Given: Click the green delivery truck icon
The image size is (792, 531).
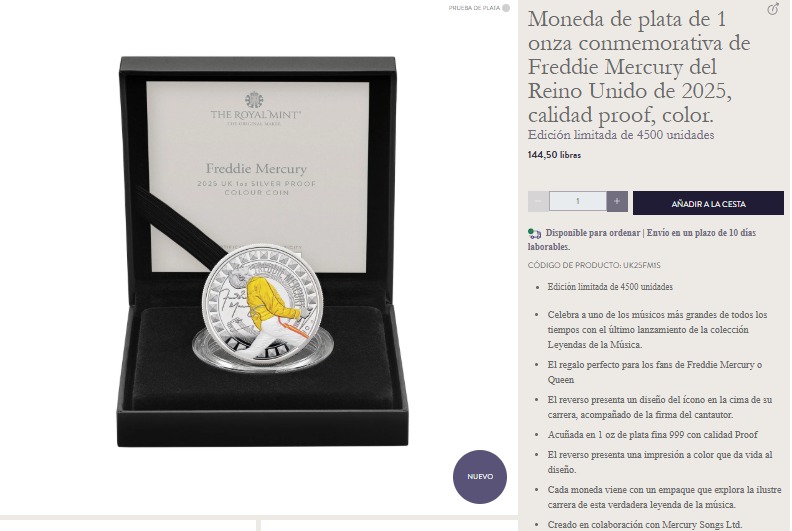Looking at the screenshot, I should click(x=534, y=233).
